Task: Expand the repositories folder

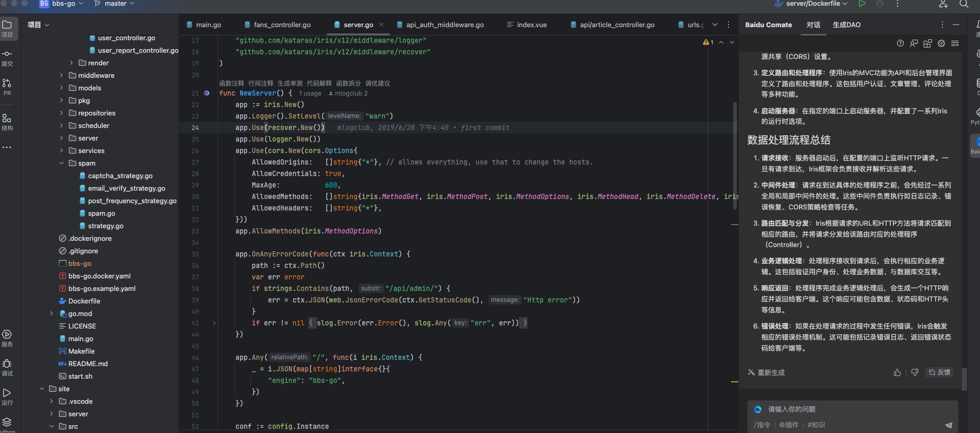Action: [x=62, y=113]
